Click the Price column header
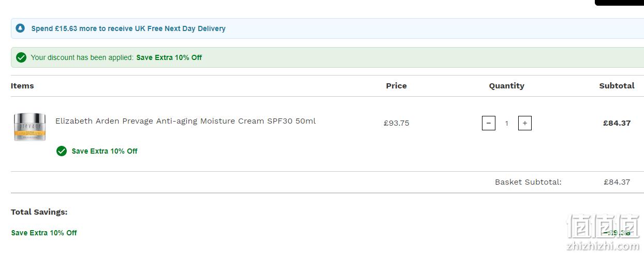 coord(397,86)
